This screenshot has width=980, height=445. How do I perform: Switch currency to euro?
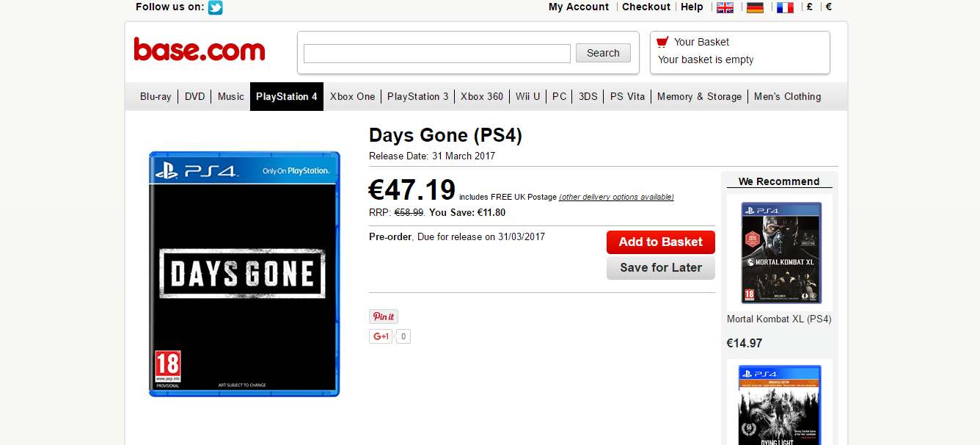829,7
